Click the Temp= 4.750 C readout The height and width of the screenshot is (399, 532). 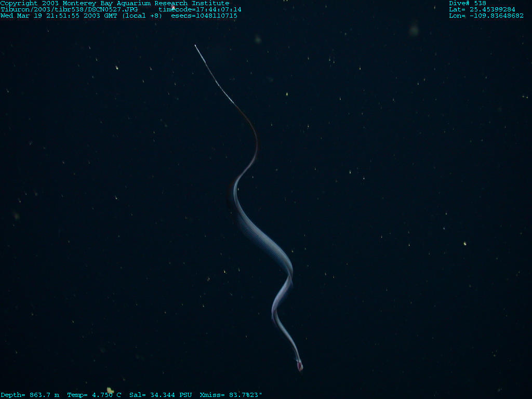point(94,395)
